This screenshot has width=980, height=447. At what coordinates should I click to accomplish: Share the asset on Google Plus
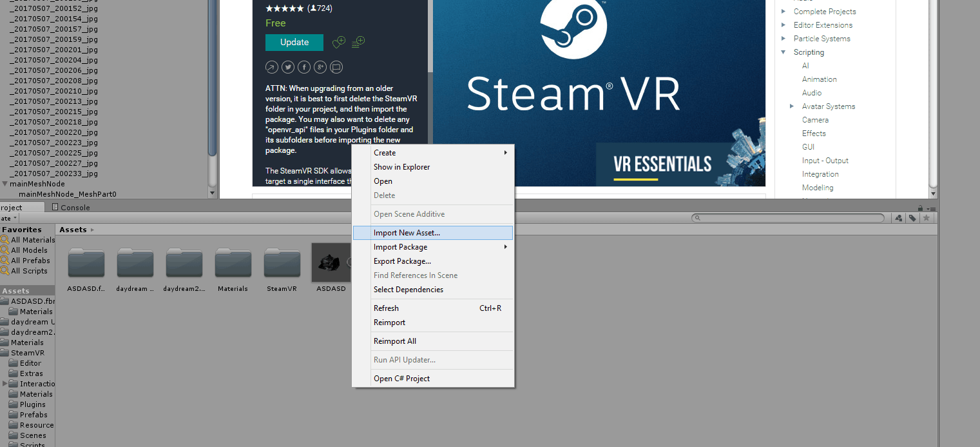[320, 67]
